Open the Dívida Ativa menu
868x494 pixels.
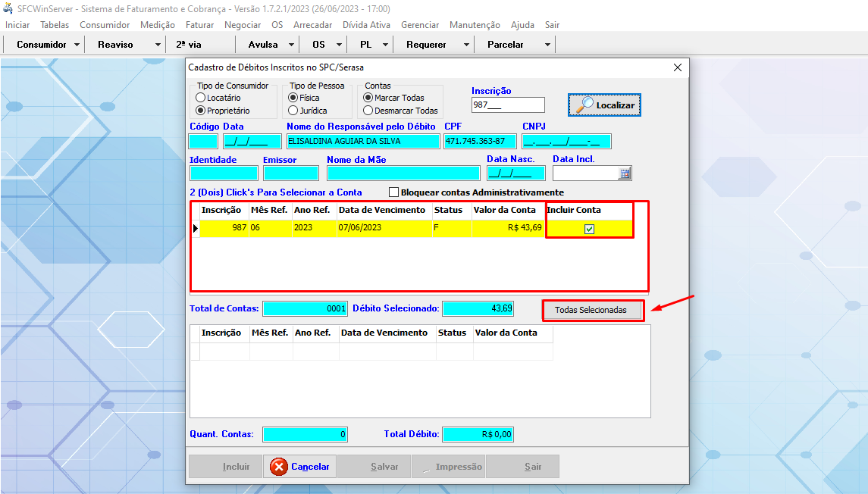click(366, 25)
